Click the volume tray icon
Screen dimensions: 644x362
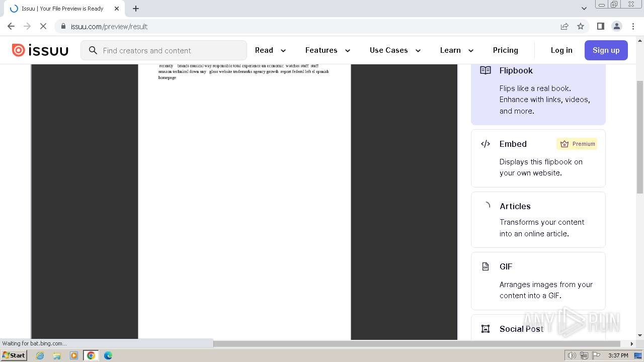pos(572,355)
